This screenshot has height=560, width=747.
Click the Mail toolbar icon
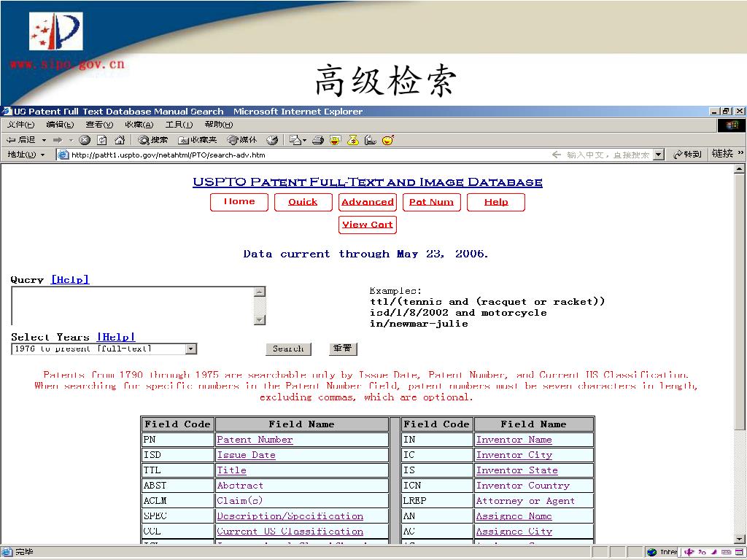pyautogui.click(x=296, y=140)
